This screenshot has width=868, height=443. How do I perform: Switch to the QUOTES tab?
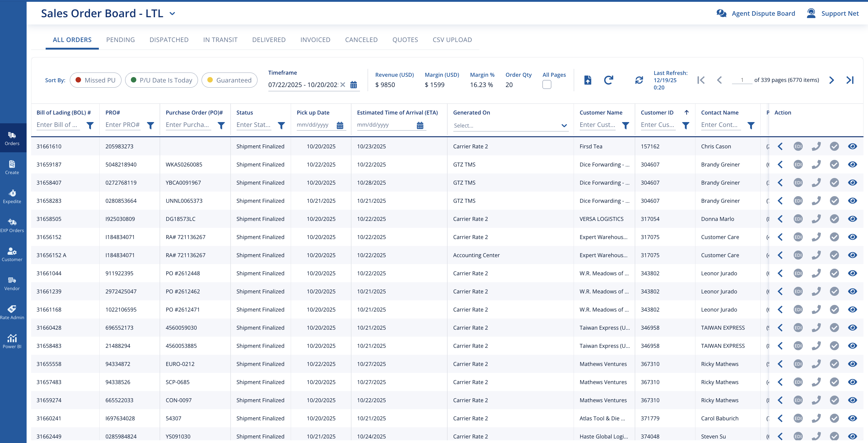tap(405, 40)
